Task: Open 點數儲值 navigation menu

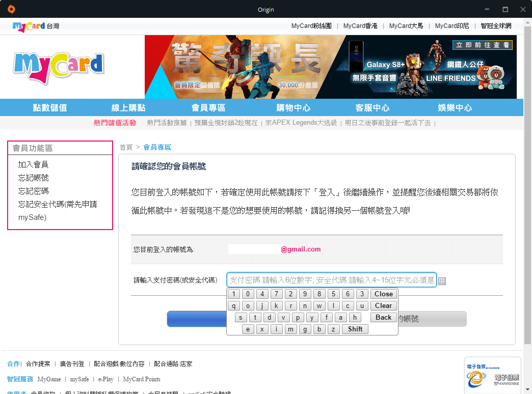Action: tap(50, 108)
